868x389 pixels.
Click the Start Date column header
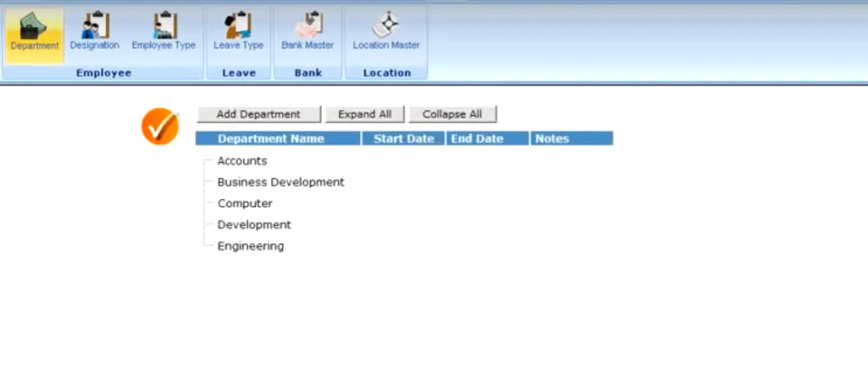click(x=403, y=138)
